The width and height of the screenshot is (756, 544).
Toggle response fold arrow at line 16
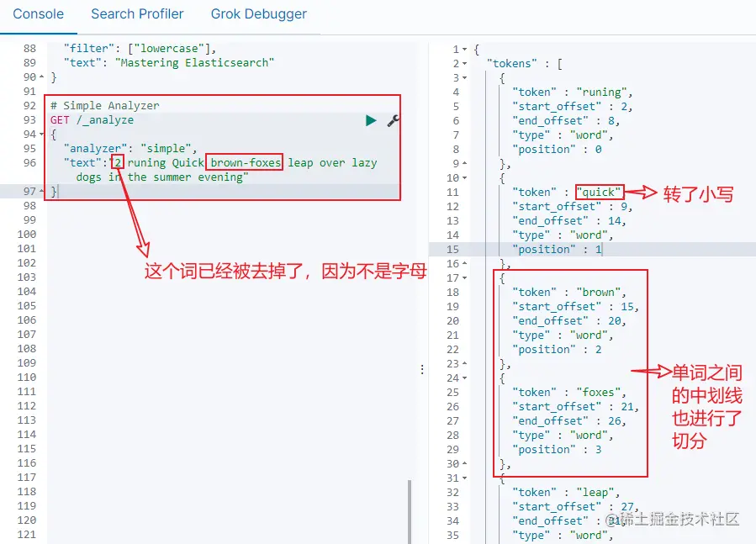[x=464, y=264]
